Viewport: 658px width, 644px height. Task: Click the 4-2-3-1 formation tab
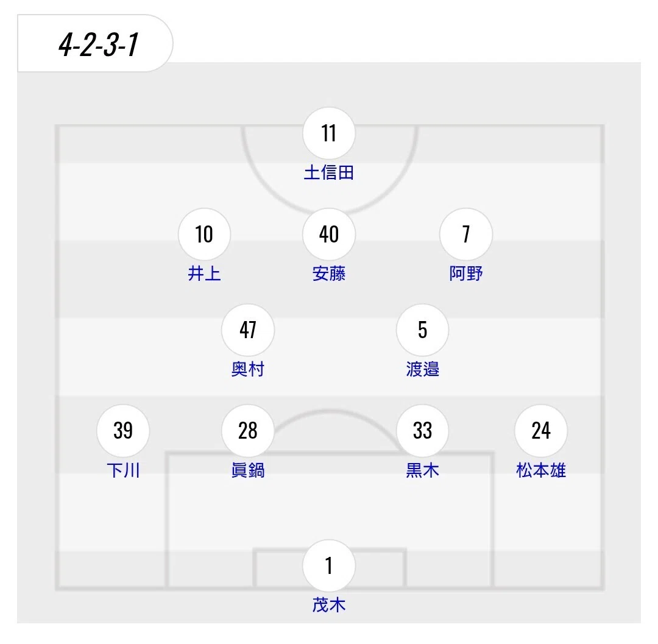[95, 43]
